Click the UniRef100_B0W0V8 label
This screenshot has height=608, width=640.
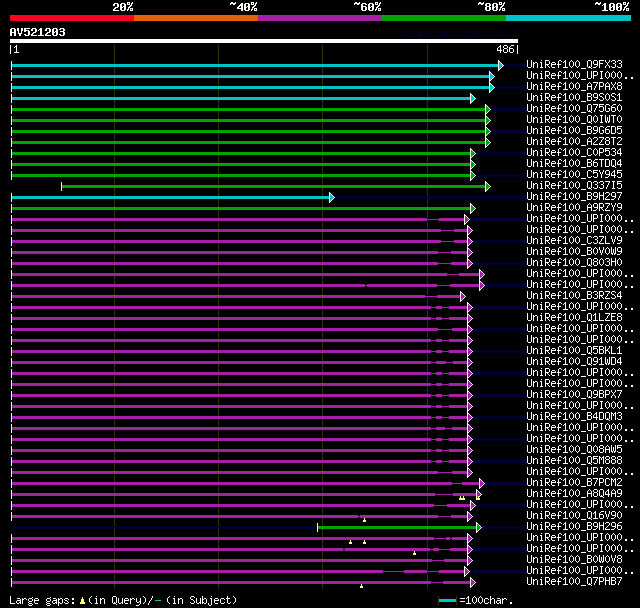(574, 560)
